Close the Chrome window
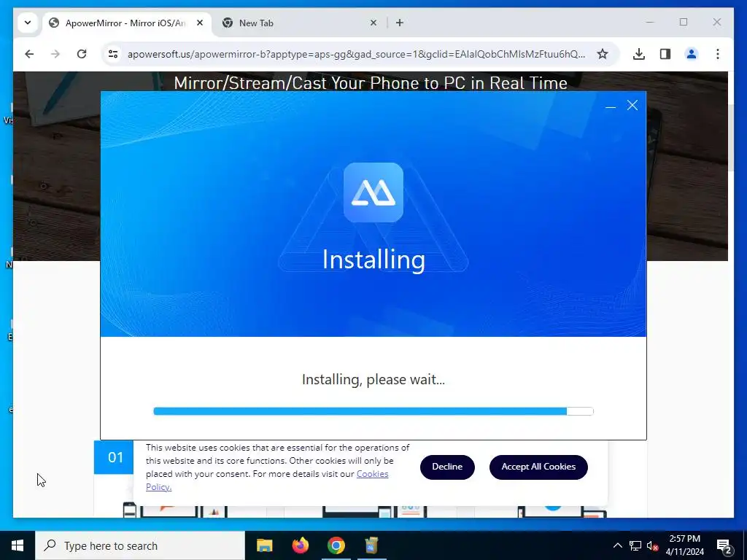Image resolution: width=747 pixels, height=560 pixels. (x=716, y=22)
